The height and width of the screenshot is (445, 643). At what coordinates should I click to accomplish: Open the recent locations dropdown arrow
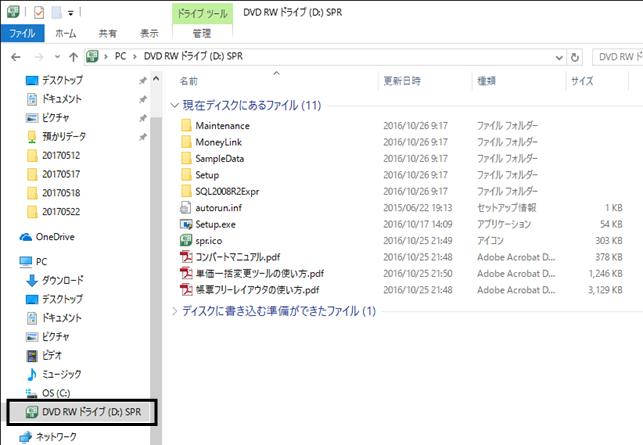point(57,57)
